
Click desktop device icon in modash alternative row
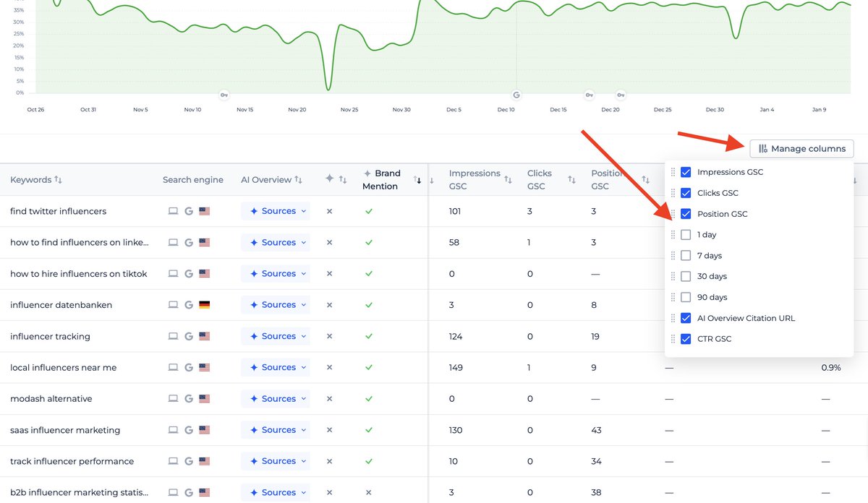click(173, 399)
